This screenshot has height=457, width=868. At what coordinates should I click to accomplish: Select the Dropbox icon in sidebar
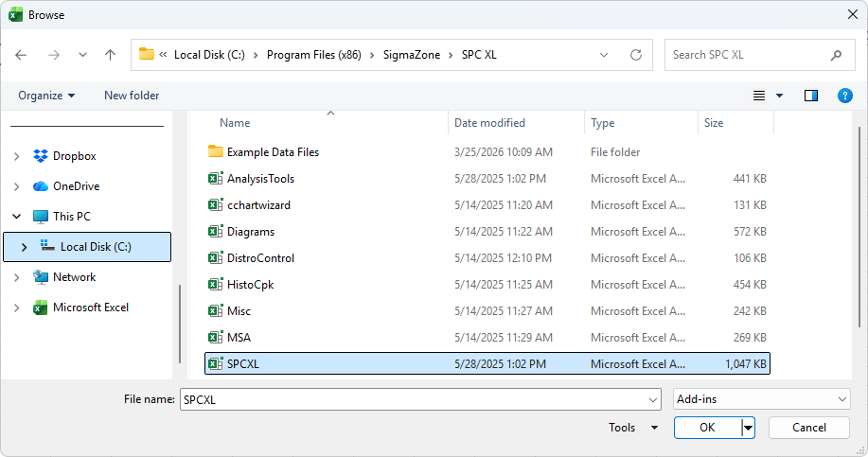pyautogui.click(x=41, y=156)
